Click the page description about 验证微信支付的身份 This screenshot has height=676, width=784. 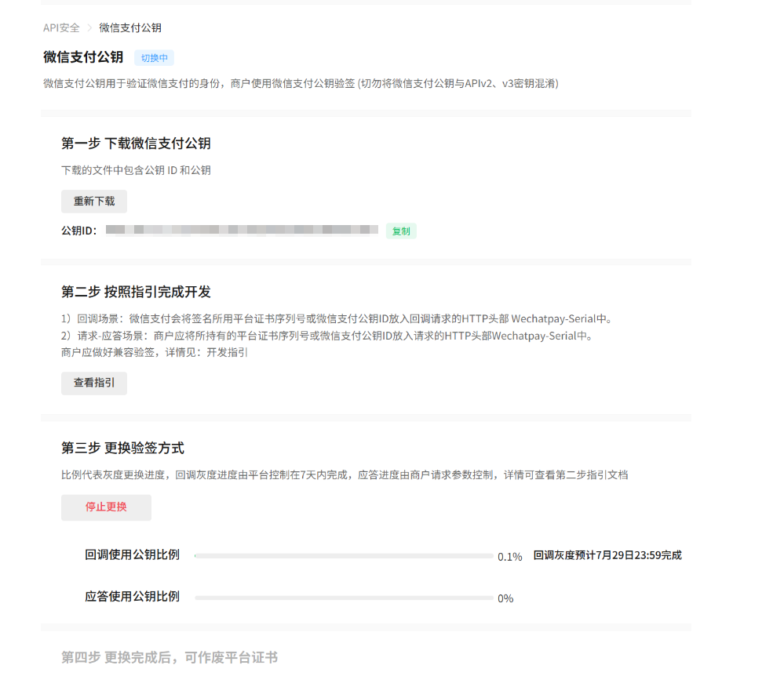coord(301,83)
